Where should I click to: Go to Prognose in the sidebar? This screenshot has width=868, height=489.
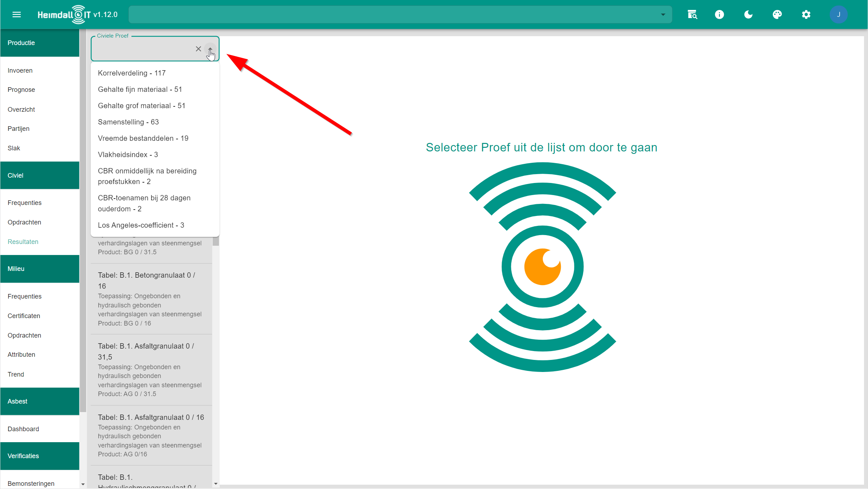pyautogui.click(x=21, y=90)
